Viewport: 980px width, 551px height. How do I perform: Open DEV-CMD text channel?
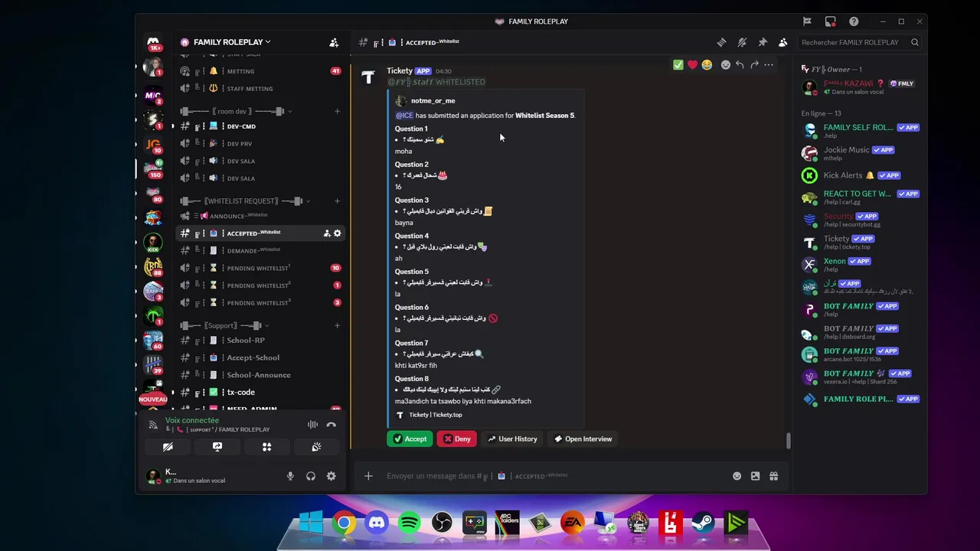260,126
